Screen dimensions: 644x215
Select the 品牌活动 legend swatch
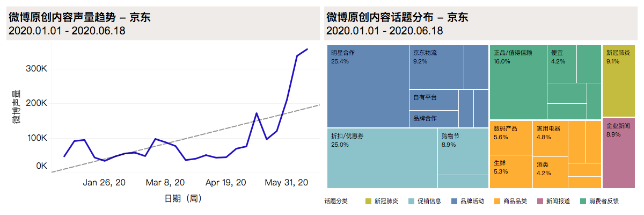coord(455,202)
